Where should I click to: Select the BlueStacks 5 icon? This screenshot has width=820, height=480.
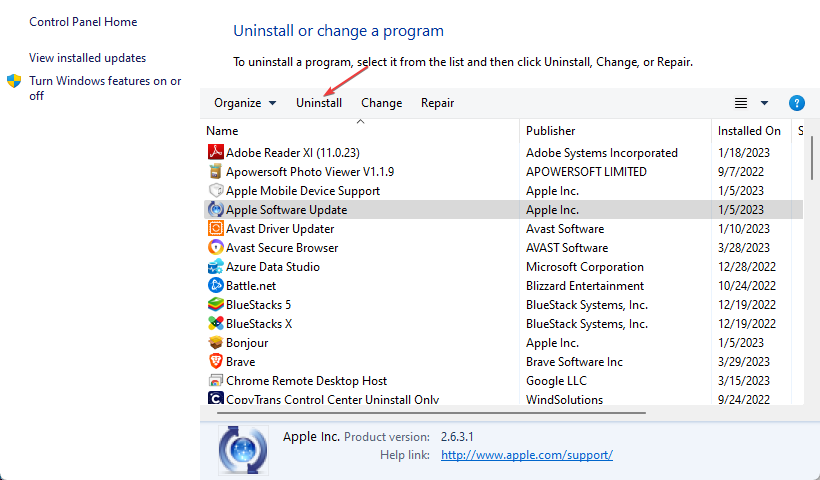pyautogui.click(x=215, y=305)
